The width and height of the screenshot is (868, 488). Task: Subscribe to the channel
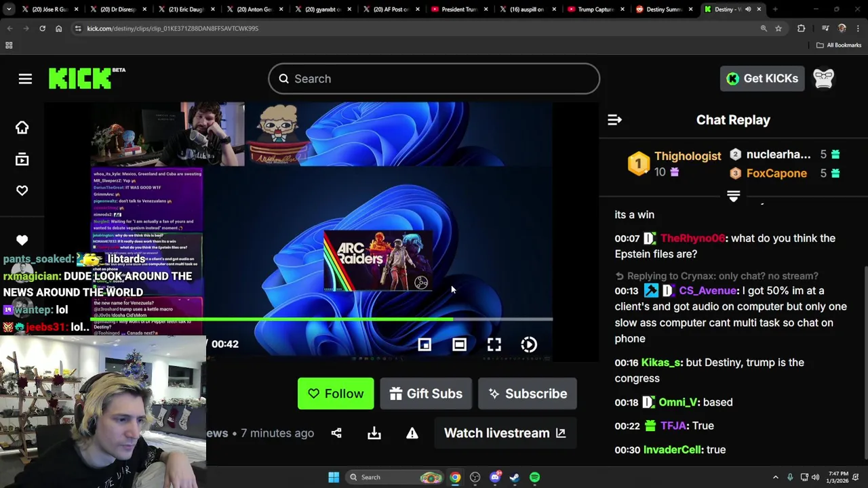pos(528,394)
